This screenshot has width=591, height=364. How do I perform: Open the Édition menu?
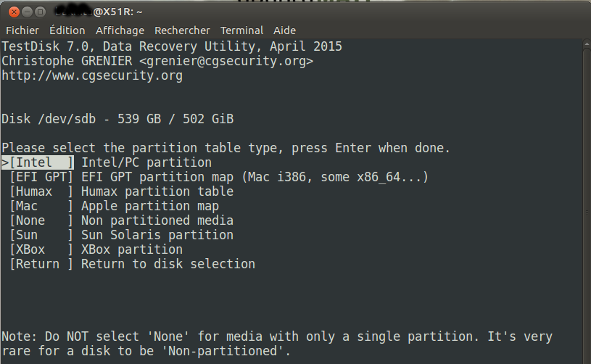tap(67, 30)
